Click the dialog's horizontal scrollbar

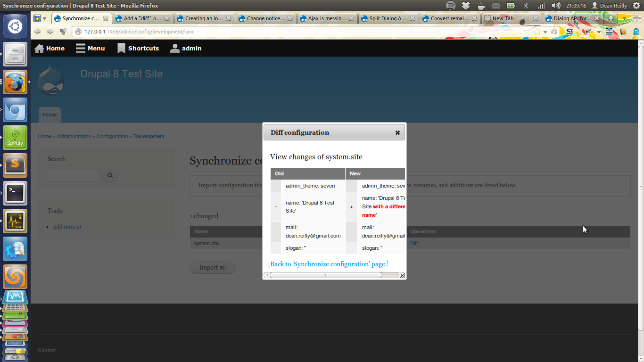click(325, 275)
